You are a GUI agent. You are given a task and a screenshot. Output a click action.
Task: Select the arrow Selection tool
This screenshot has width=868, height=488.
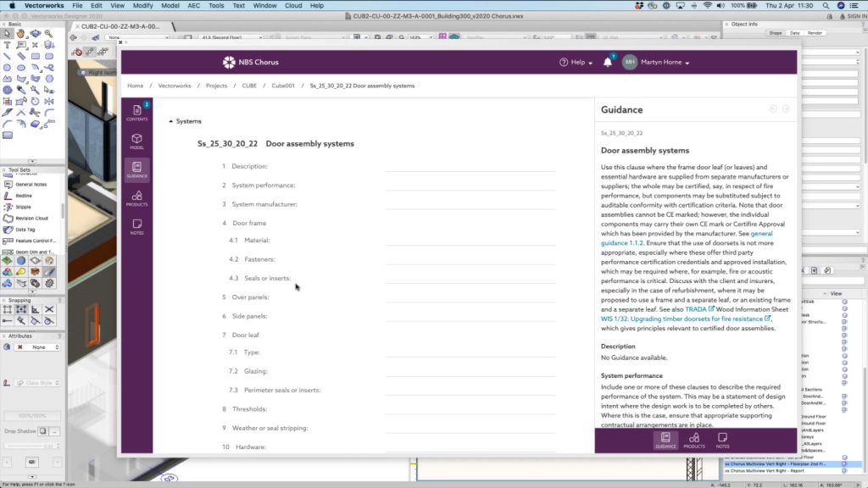pos(7,34)
